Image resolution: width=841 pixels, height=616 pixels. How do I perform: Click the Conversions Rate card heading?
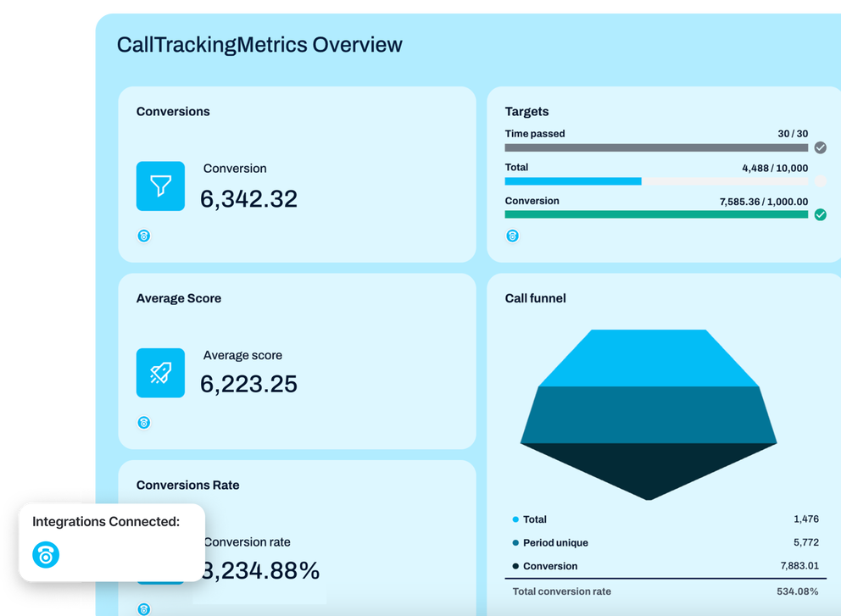(x=187, y=486)
